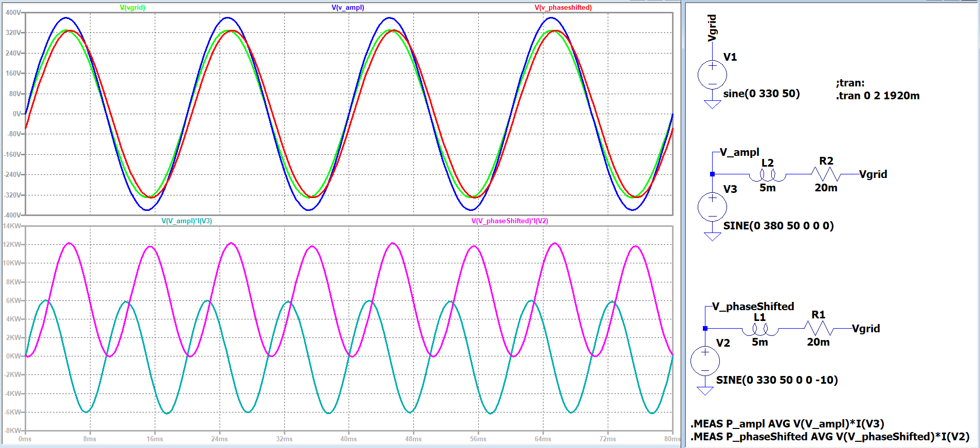This screenshot has height=448, width=980.
Task: Select the V1 voltage source symbol
Action: coord(712,75)
